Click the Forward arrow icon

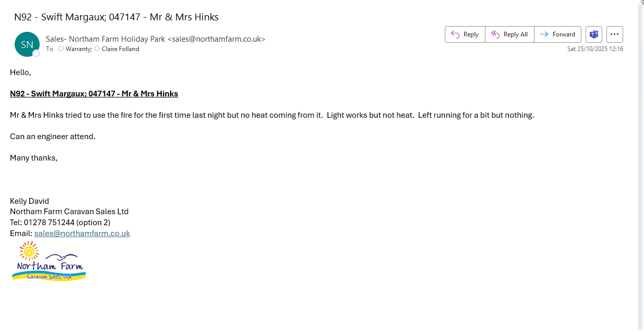point(544,34)
